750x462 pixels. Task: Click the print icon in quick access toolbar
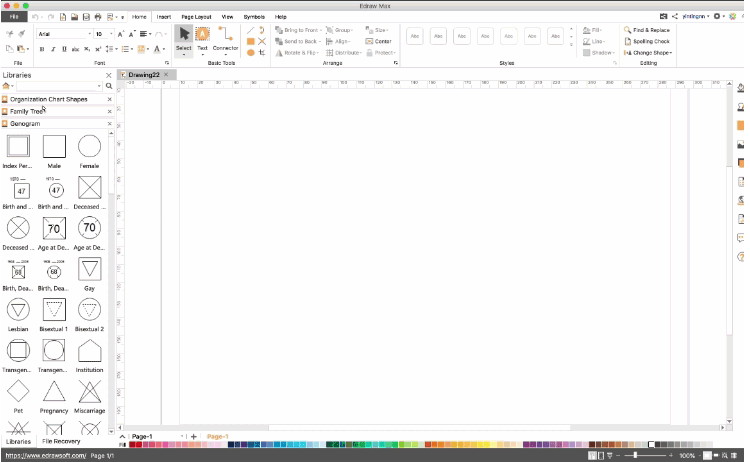[x=98, y=17]
